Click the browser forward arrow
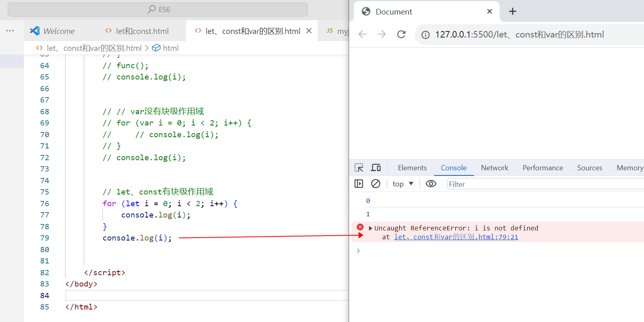 (x=382, y=34)
